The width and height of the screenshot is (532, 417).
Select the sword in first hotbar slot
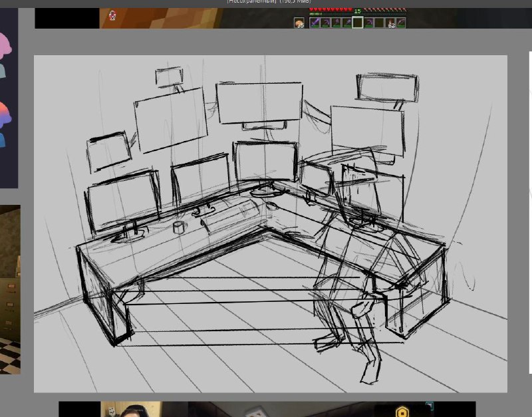coord(315,23)
